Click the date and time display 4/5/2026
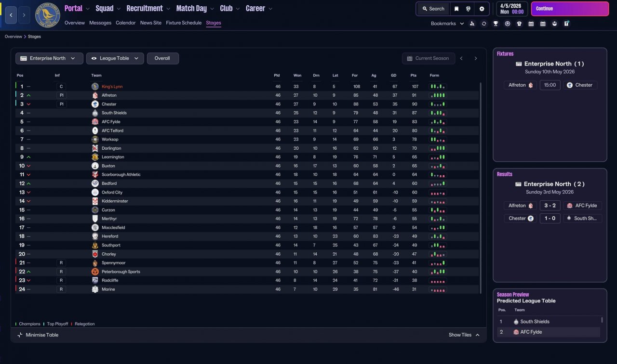Viewport: 617px width, 364px height. [511, 9]
